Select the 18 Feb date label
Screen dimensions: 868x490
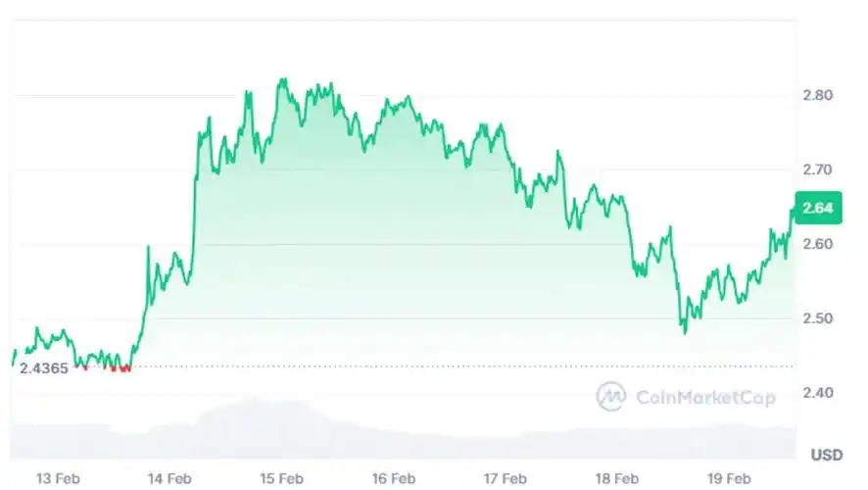click(x=616, y=478)
